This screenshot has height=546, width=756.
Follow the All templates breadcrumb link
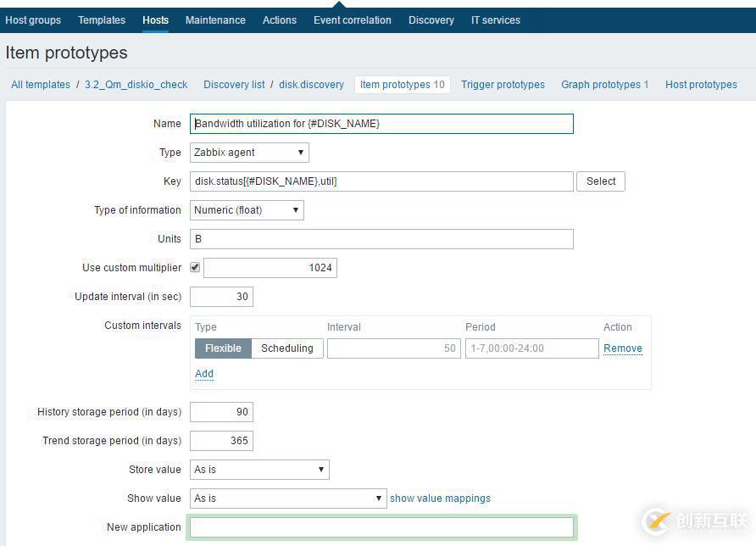pyautogui.click(x=41, y=85)
